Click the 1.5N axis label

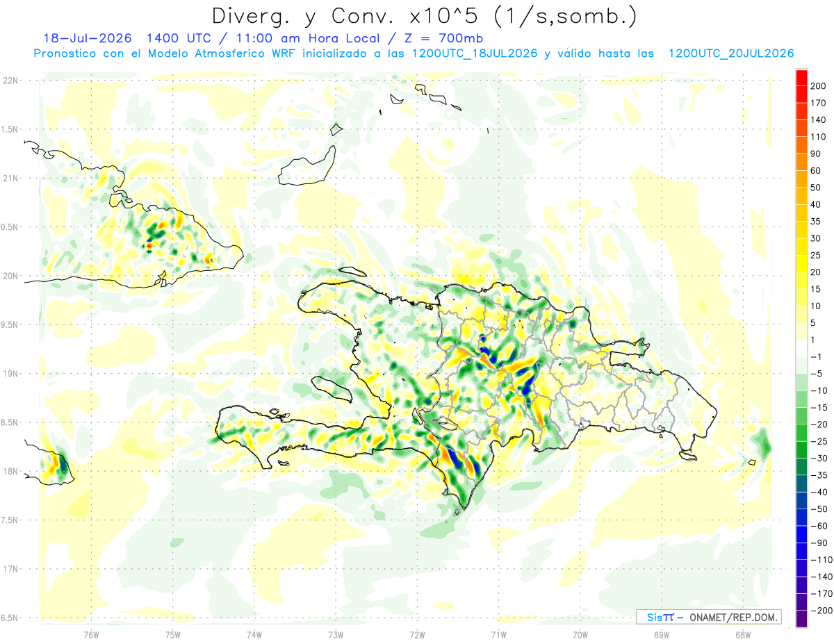(10, 129)
